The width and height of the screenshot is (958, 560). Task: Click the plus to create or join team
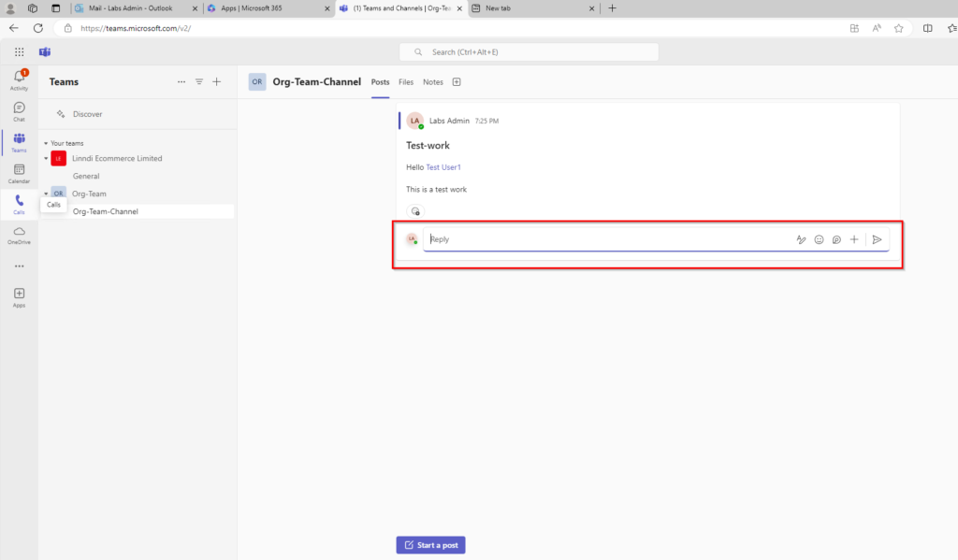tap(217, 82)
